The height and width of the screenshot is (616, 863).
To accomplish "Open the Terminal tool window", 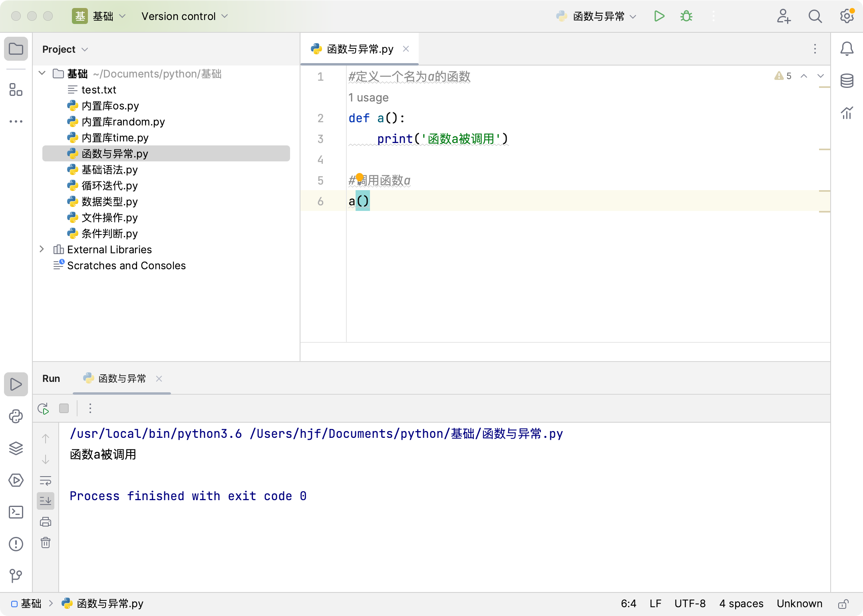I will click(16, 512).
